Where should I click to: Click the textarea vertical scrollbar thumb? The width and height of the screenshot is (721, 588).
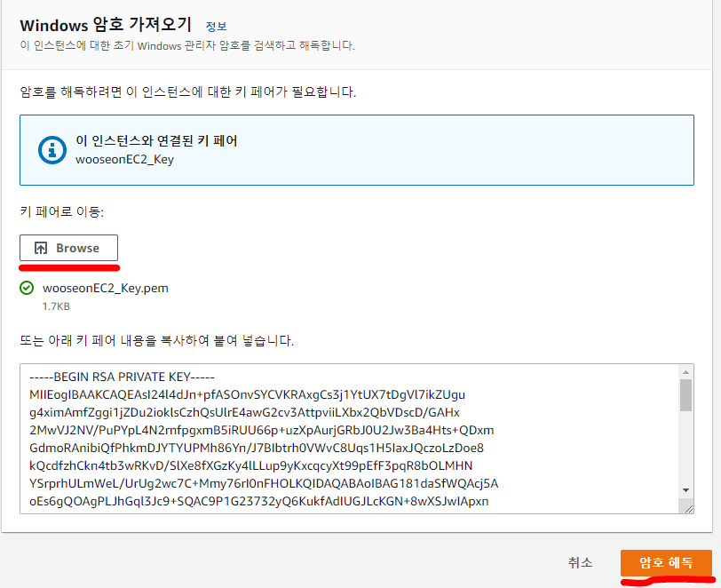[x=685, y=394]
